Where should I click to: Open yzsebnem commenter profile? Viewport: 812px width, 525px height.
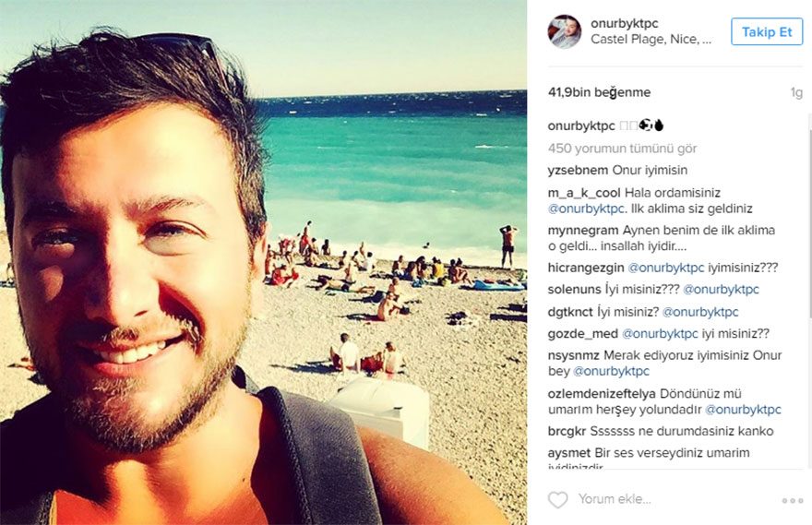(x=578, y=171)
